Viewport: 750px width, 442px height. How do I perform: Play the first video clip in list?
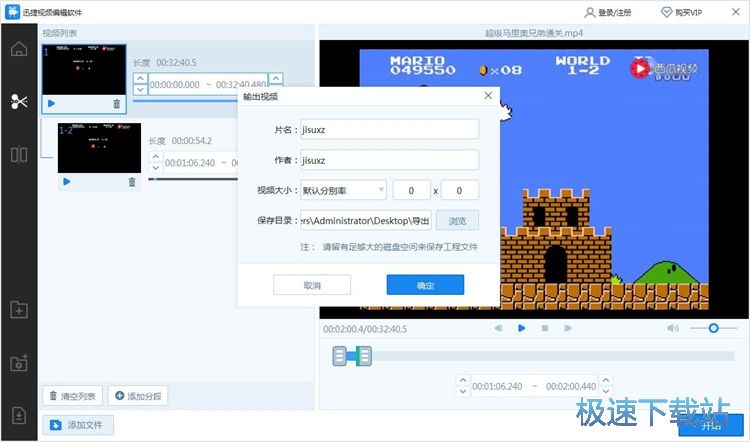click(x=52, y=103)
